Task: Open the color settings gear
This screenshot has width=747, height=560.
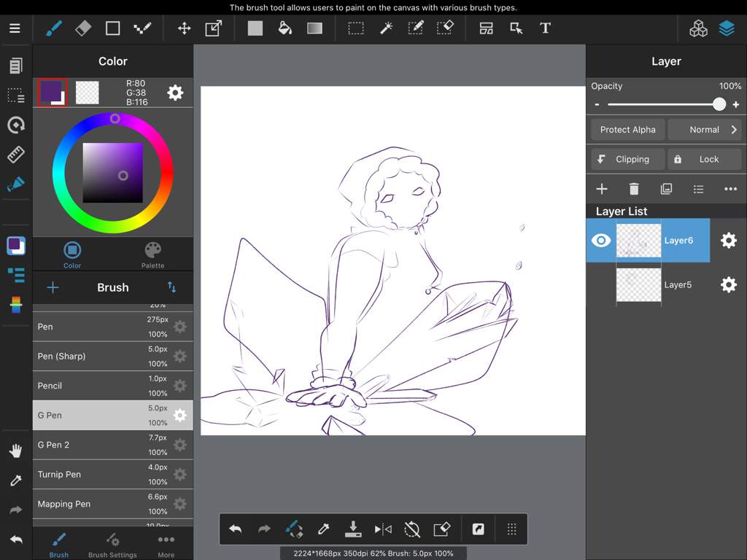Action: (175, 93)
